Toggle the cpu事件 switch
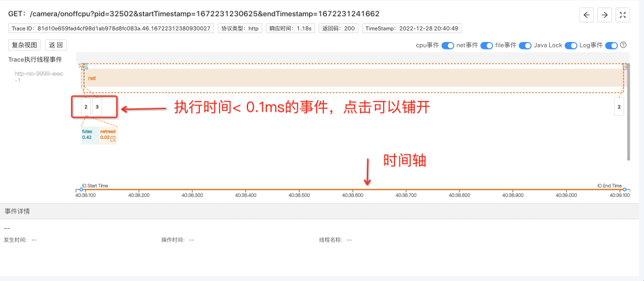Screen dimensions: 644x281 pos(447,45)
